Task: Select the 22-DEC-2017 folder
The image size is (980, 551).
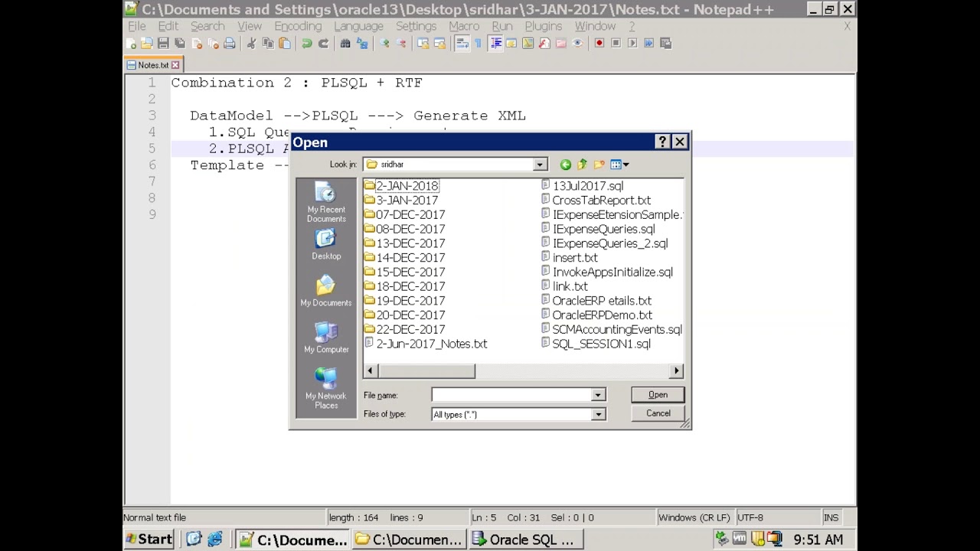Action: point(404,330)
